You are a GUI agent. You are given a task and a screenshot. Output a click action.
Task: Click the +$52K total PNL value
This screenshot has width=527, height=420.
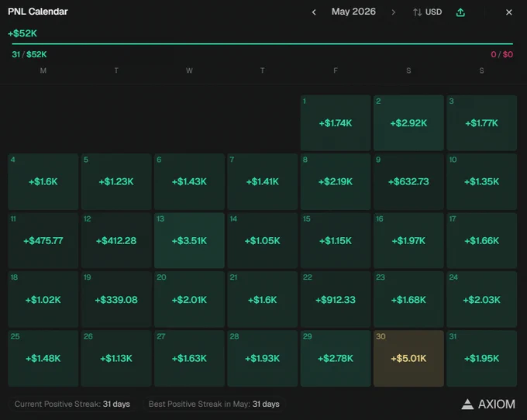pos(22,33)
